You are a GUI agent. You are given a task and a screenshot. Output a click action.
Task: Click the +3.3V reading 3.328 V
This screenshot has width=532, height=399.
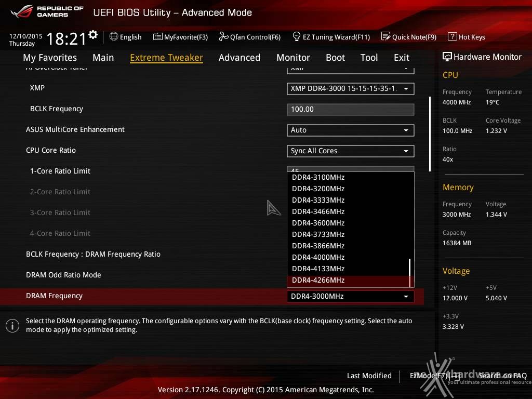pos(453,327)
